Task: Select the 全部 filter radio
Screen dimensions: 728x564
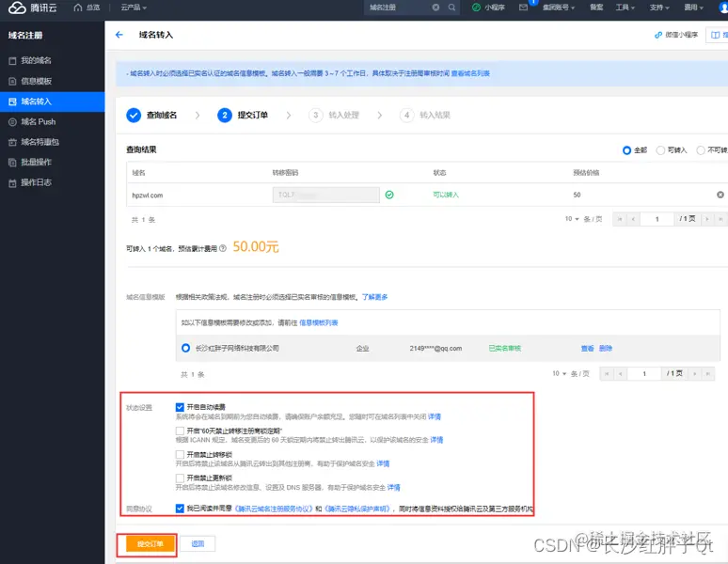Action: (x=626, y=150)
